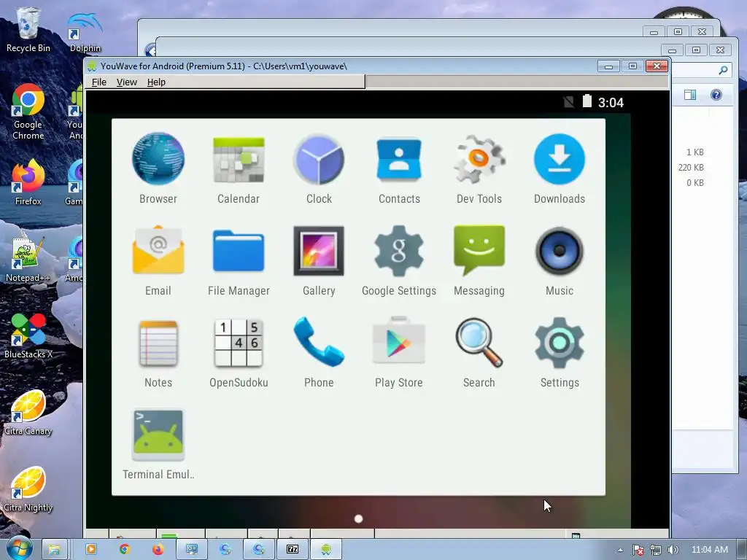The height and width of the screenshot is (560, 747).
Task: Click the 11:04 AM taskbar clock
Action: click(x=709, y=550)
